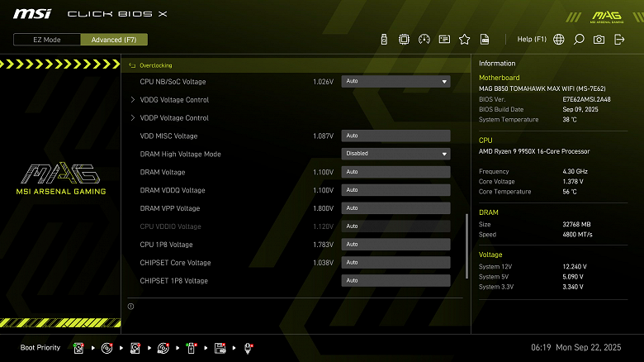Screen dimensions: 644x362
Task: Click the 1.800V DRAM VPP reading
Action: pyautogui.click(x=323, y=208)
